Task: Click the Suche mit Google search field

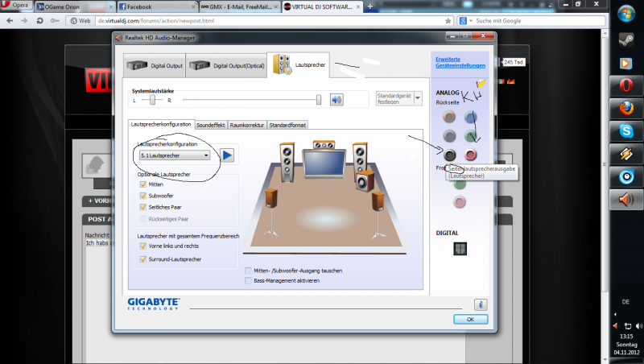Action: point(539,21)
